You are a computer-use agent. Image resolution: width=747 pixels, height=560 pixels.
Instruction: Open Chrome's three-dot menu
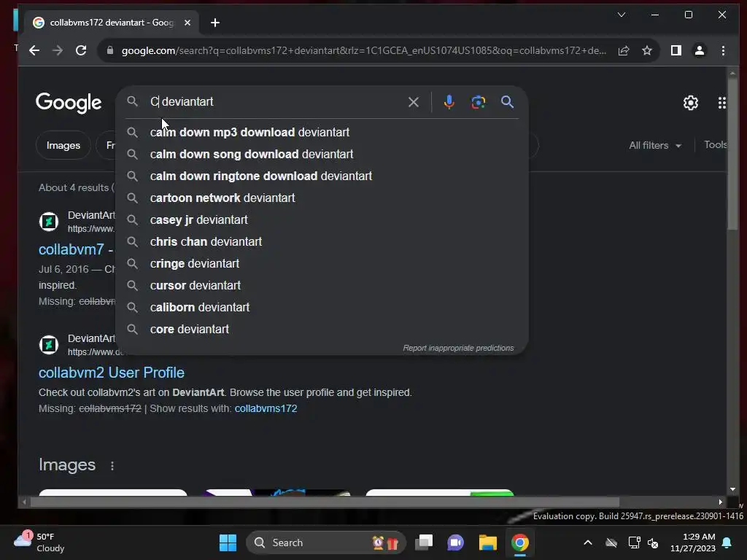click(723, 50)
